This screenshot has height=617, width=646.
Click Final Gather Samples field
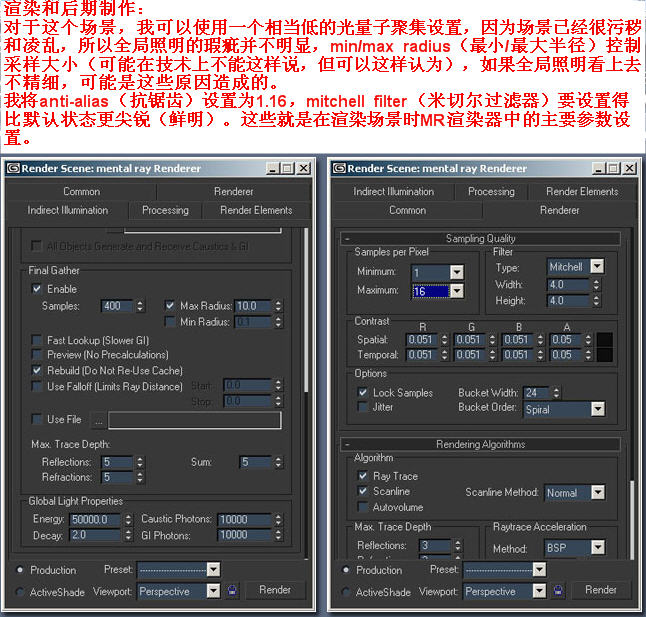tap(117, 306)
